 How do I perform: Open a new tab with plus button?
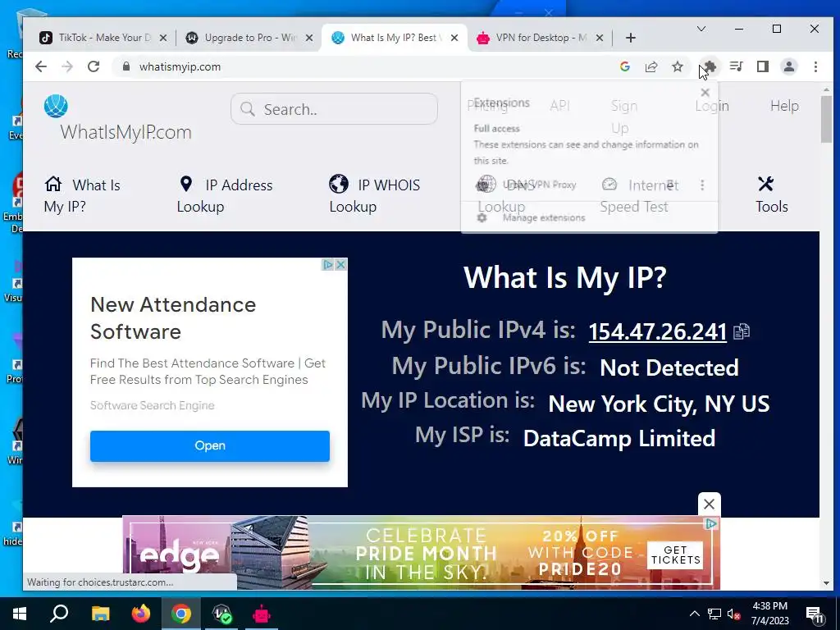(x=631, y=38)
